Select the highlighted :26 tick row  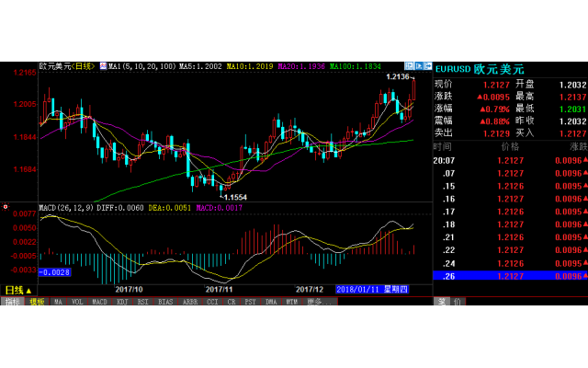pos(510,276)
